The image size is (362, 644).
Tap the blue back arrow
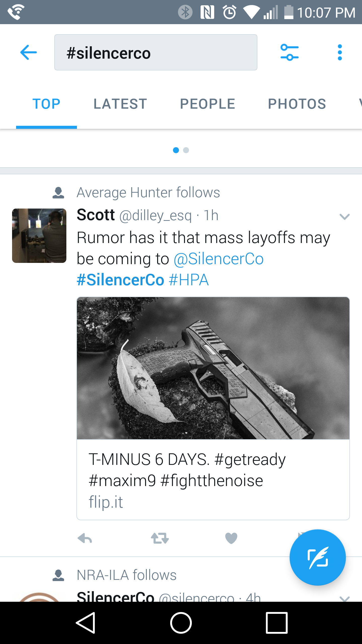coord(28,52)
